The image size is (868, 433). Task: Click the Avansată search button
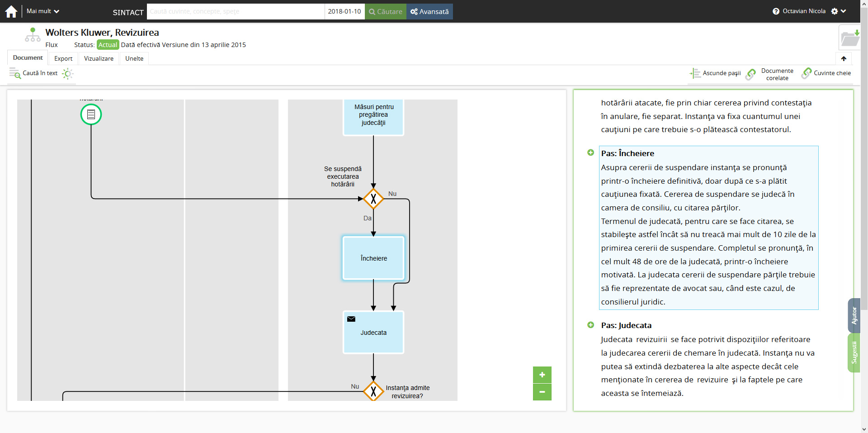tap(429, 12)
